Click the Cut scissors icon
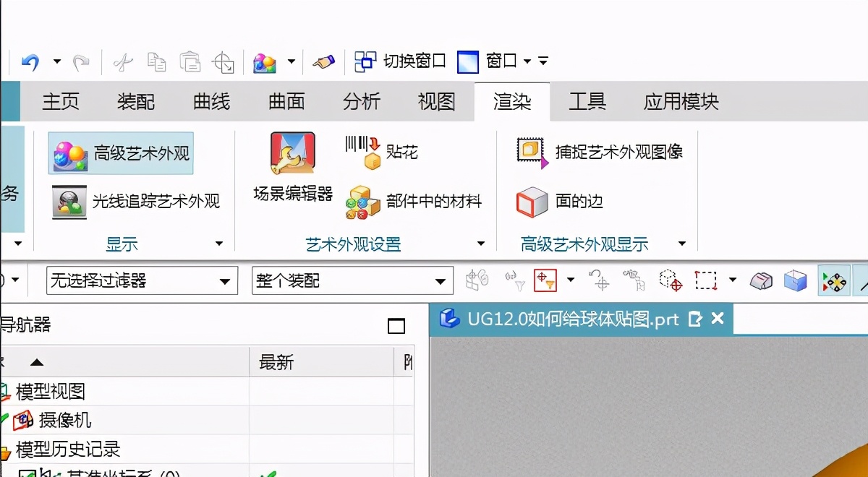 (x=124, y=62)
